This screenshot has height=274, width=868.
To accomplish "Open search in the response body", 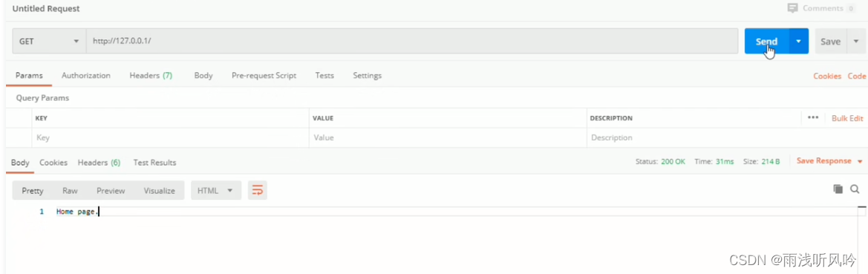I will click(x=855, y=189).
